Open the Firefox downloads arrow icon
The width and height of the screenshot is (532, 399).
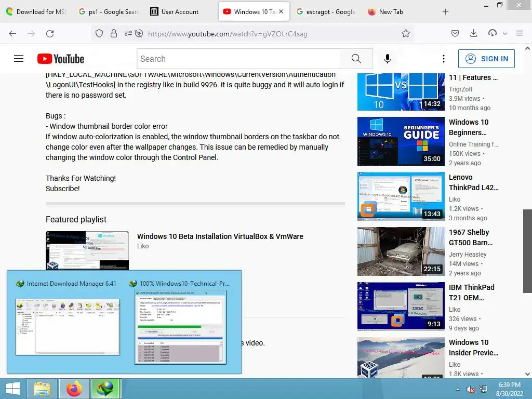pos(474,33)
